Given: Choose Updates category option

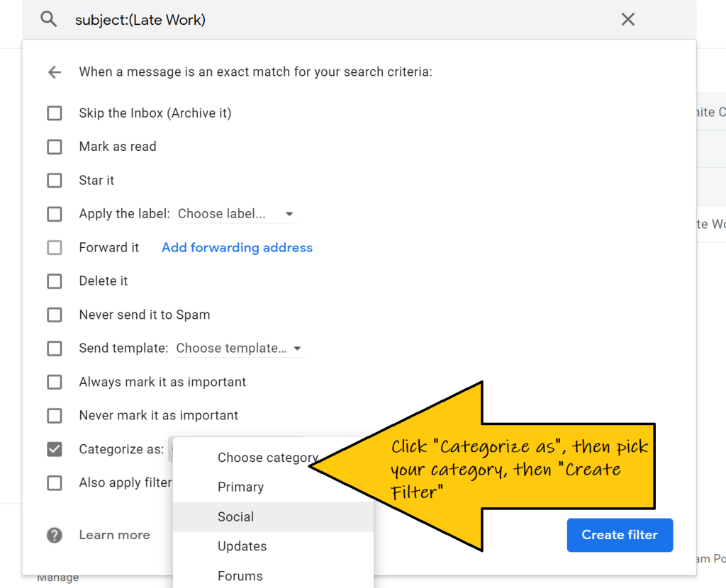Looking at the screenshot, I should tap(242, 547).
